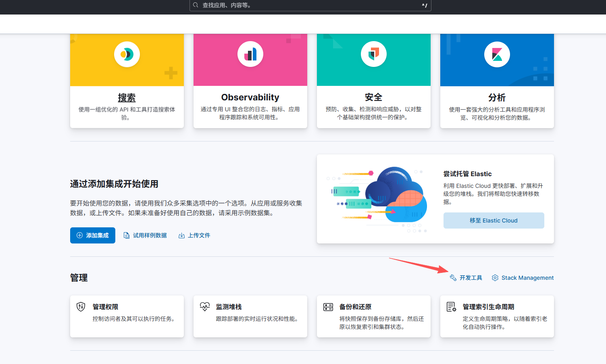
Task: Click the list-gear icon on 管理索引生命周期 card
Action: click(x=452, y=307)
